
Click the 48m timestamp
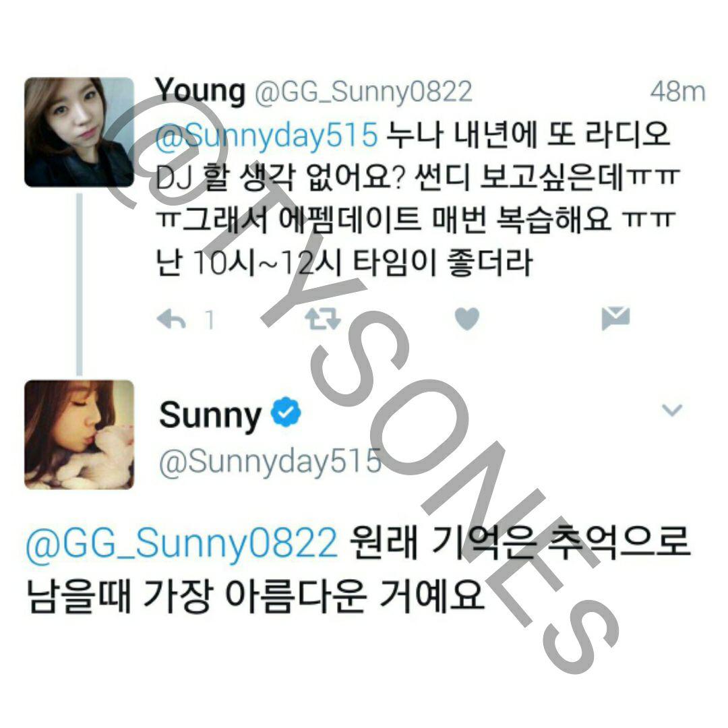pyautogui.click(x=677, y=92)
